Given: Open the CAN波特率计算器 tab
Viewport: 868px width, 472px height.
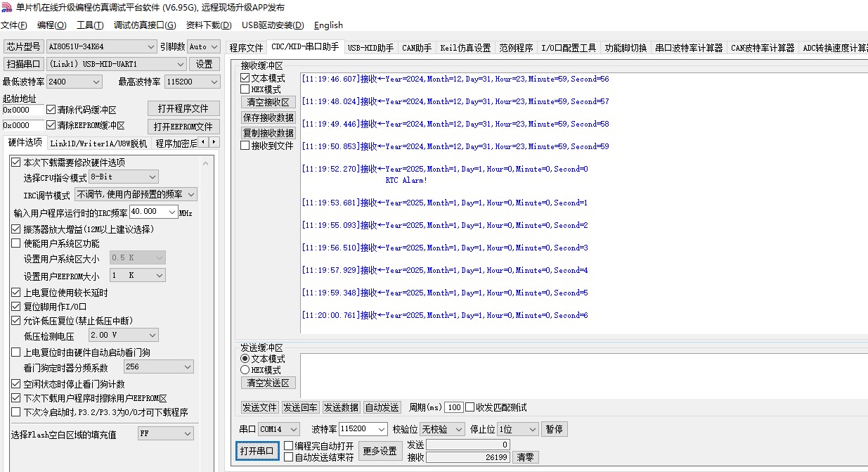Looking at the screenshot, I should pyautogui.click(x=763, y=48).
